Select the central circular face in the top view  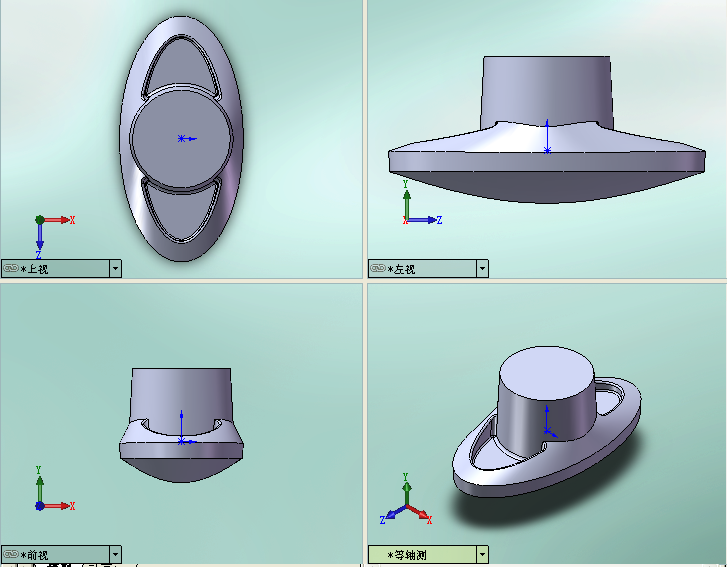[x=181, y=137]
